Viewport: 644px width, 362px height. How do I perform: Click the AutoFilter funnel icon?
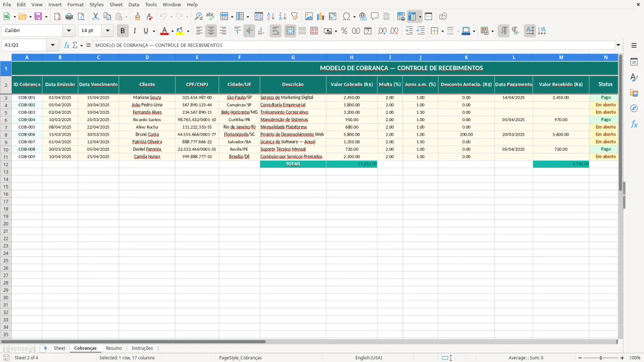pos(294,17)
